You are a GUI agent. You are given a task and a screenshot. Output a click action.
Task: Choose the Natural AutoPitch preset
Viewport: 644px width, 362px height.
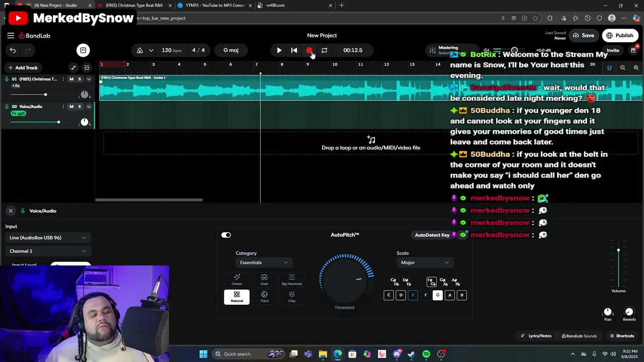click(x=237, y=297)
